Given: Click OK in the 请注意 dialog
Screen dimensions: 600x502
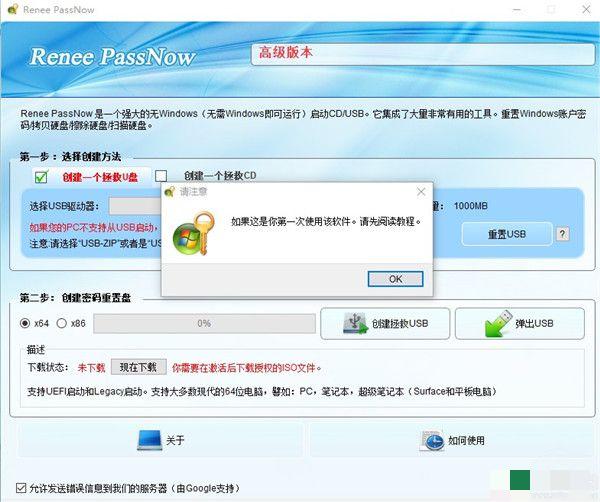Looking at the screenshot, I should 395,279.
